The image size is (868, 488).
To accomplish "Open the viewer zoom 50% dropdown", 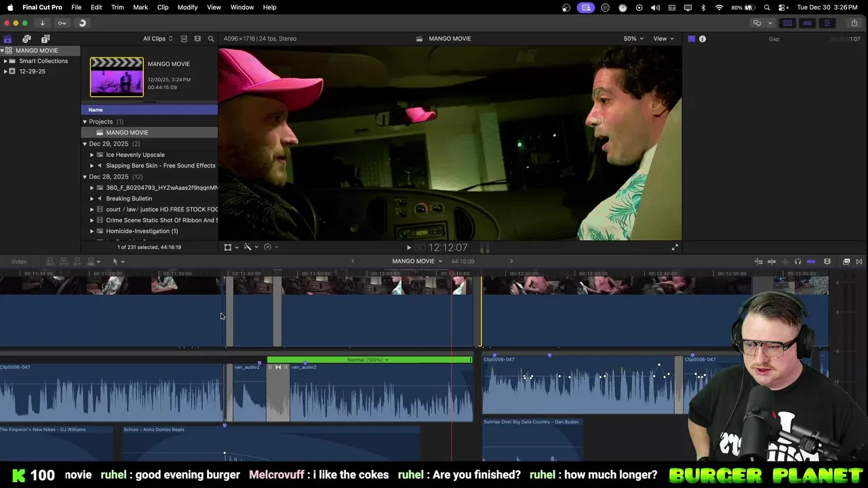I will (633, 39).
